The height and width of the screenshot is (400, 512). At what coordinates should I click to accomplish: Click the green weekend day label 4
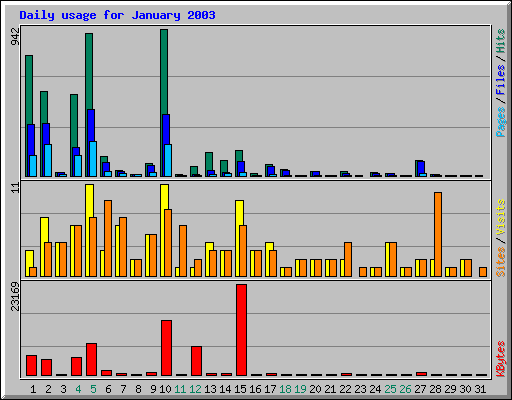coord(78,389)
